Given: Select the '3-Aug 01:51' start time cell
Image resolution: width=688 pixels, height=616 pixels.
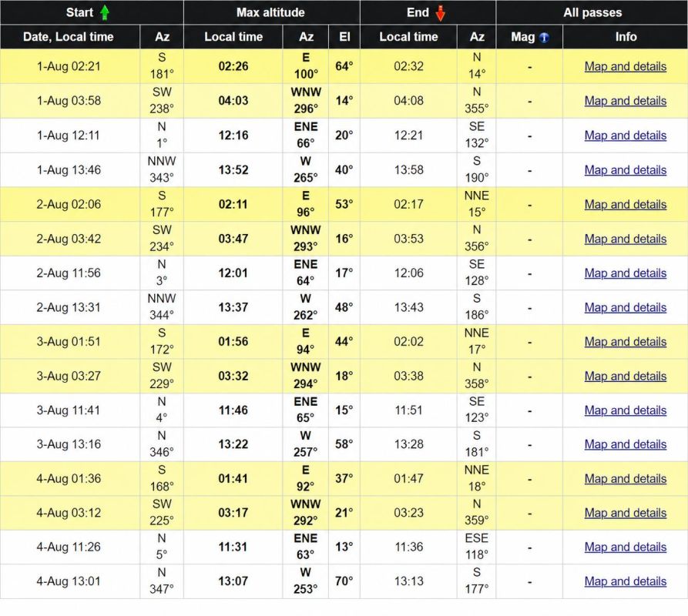Looking at the screenshot, I should 69,341.
